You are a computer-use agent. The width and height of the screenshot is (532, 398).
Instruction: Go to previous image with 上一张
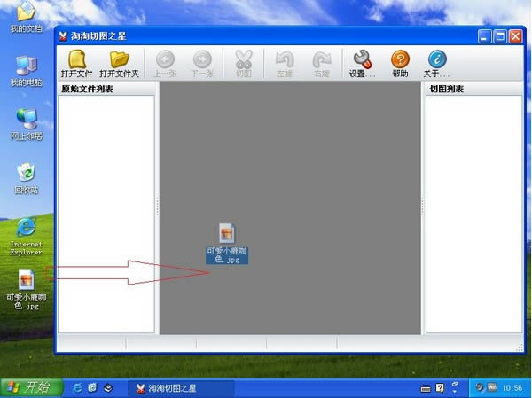pos(165,64)
